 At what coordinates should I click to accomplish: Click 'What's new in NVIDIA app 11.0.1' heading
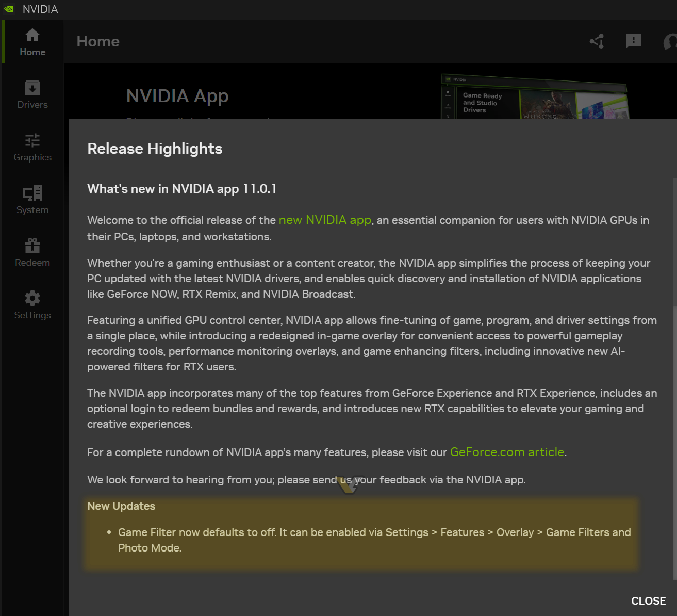pyautogui.click(x=182, y=189)
